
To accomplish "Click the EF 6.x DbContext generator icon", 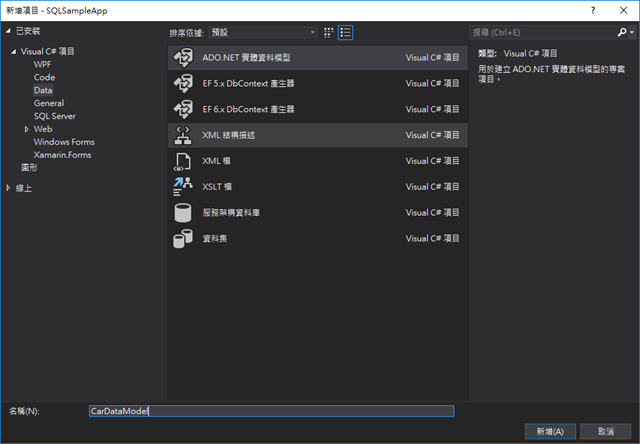I will 183,109.
